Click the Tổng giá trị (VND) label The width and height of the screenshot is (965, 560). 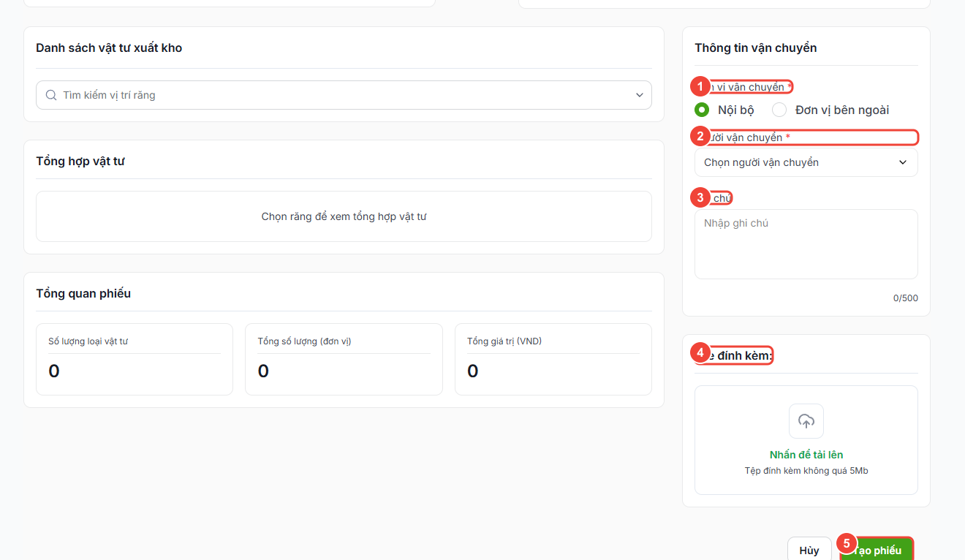(x=504, y=341)
